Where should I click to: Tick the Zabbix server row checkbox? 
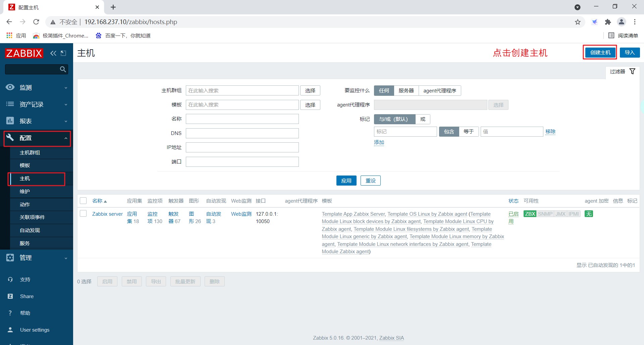pyautogui.click(x=83, y=214)
